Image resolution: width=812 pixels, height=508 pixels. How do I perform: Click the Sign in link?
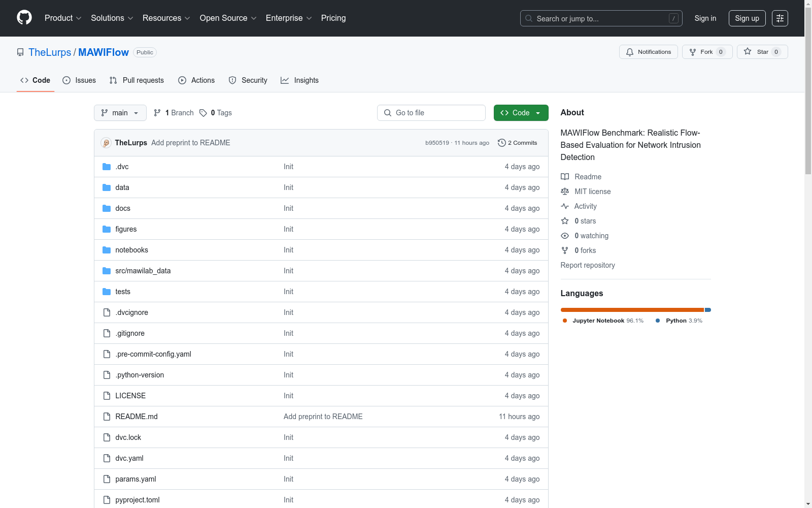(705, 18)
